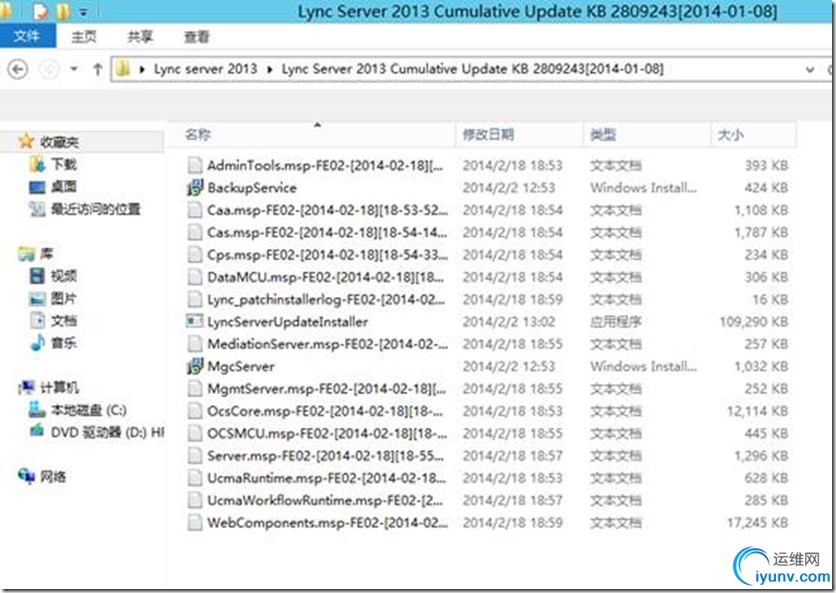The image size is (836, 593).
Task: Click the Caa.msp-FE02 file icon
Action: (x=195, y=210)
